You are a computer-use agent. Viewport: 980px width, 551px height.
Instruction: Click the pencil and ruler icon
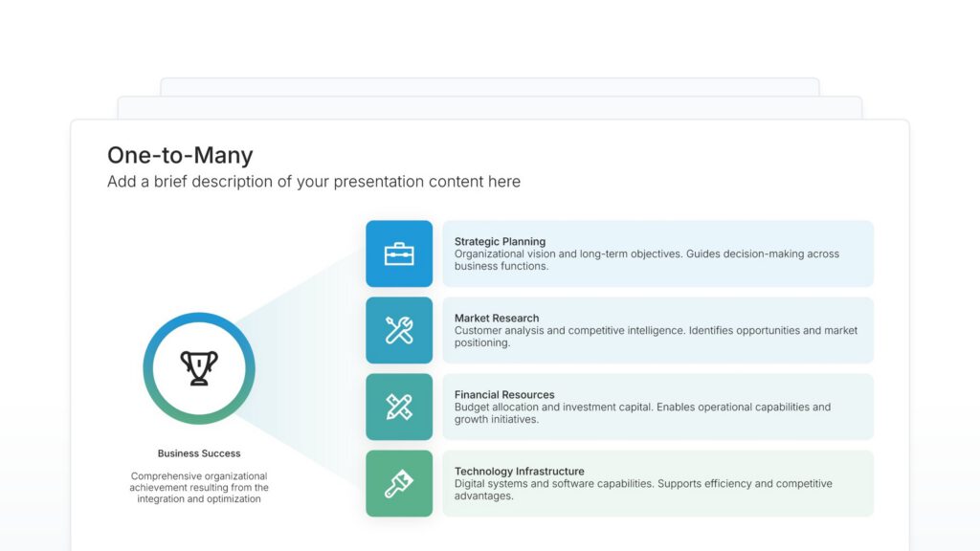(399, 407)
